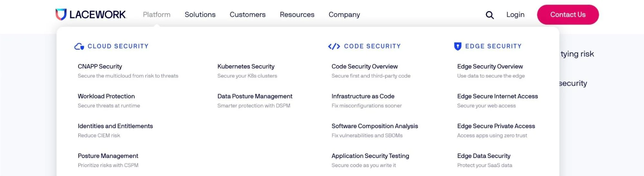This screenshot has width=644, height=176.
Task: Visit Software Composition Analysis
Action: point(375,126)
